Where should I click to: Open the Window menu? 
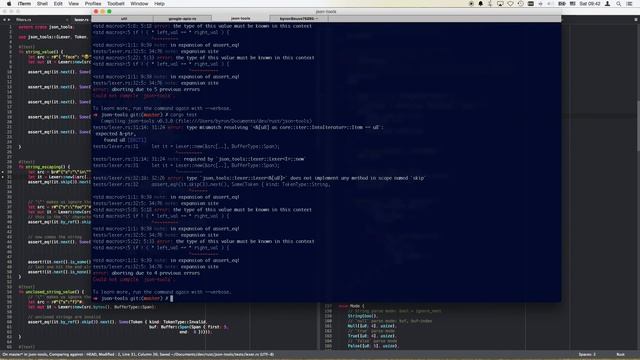pos(139,4)
